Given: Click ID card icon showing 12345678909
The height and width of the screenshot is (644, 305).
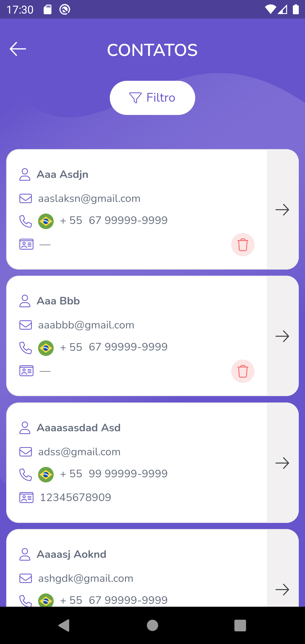Looking at the screenshot, I should click(26, 497).
